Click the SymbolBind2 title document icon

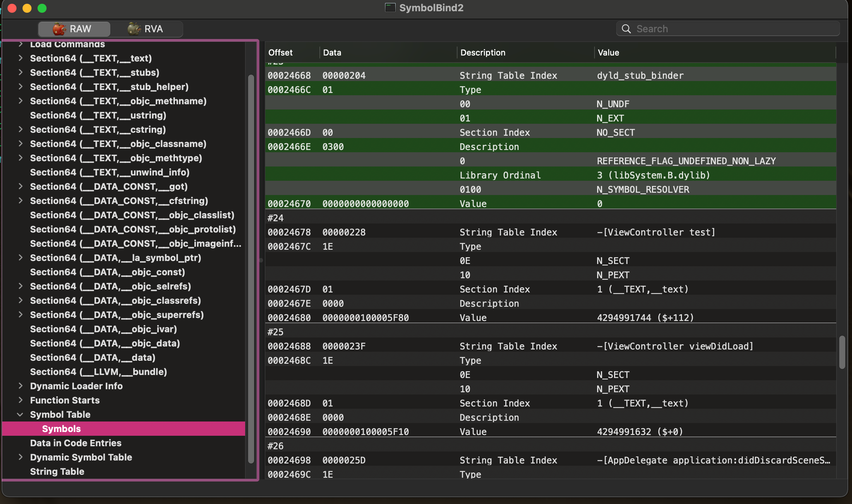pos(390,7)
